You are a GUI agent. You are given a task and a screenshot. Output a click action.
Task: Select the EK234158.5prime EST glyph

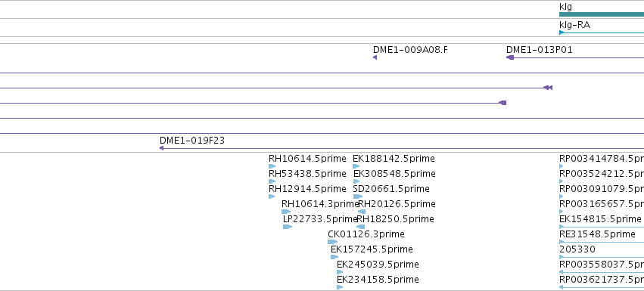pyautogui.click(x=340, y=287)
